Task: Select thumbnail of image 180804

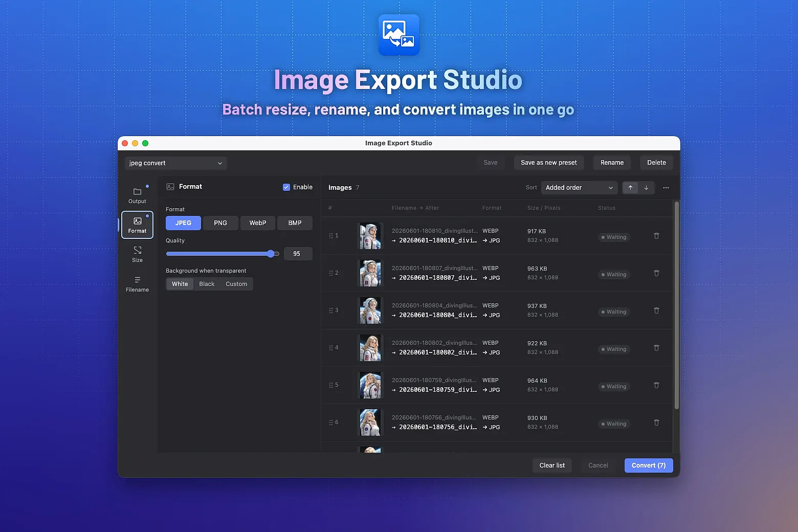Action: pos(370,311)
